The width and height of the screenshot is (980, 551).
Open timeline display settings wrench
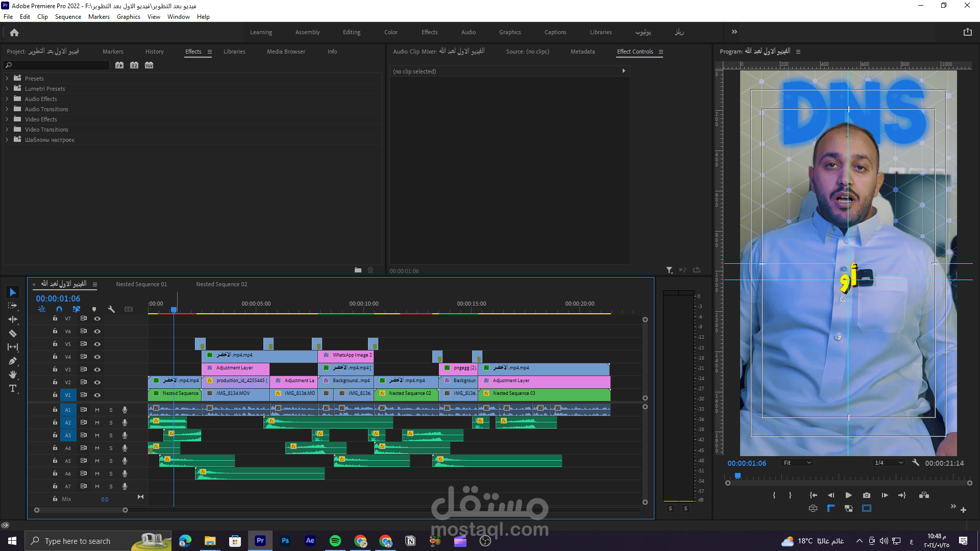(111, 309)
